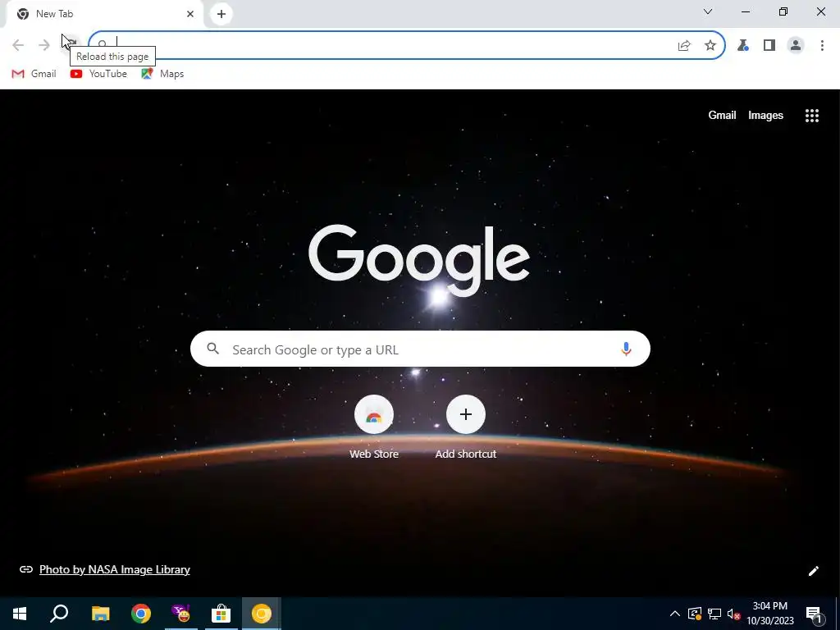Open Chrome Labs flask icon
Screen dimensions: 840x630
[742, 46]
